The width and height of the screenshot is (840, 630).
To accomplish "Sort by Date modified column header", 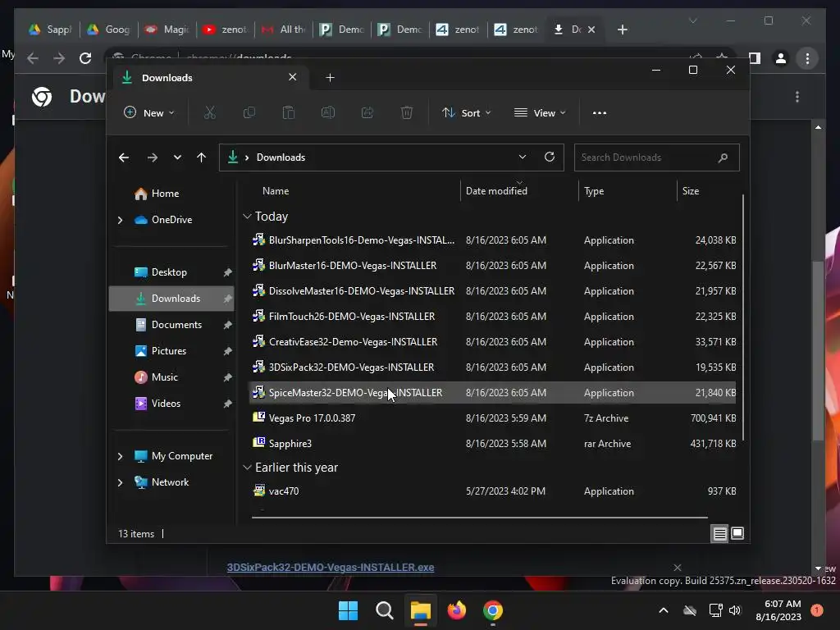I will tap(518, 190).
